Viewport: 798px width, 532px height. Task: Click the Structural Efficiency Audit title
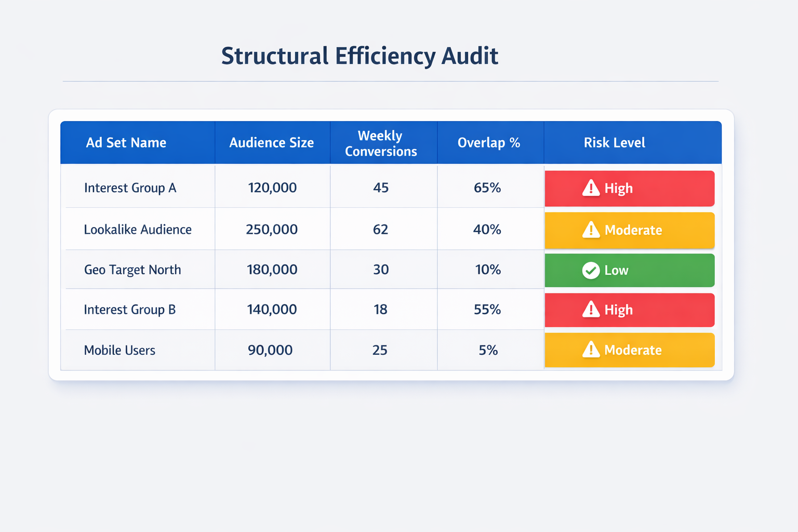360,55
